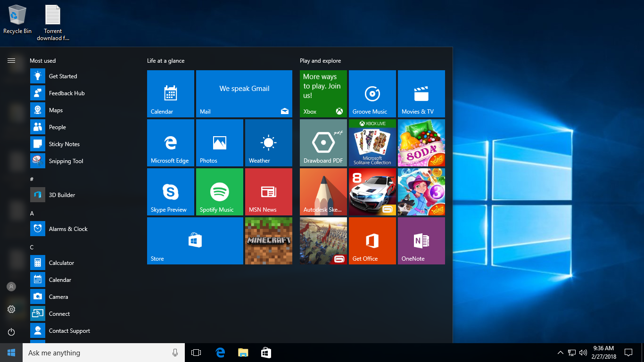Select the Torrent download text file

53,23
